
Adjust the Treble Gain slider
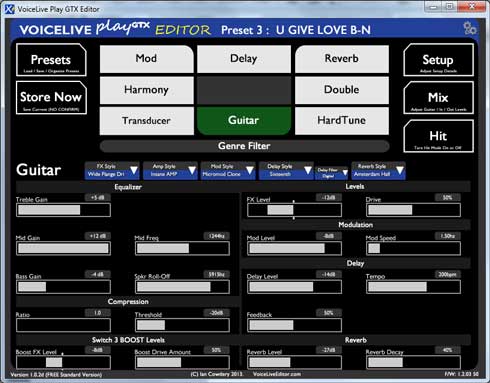63,210
